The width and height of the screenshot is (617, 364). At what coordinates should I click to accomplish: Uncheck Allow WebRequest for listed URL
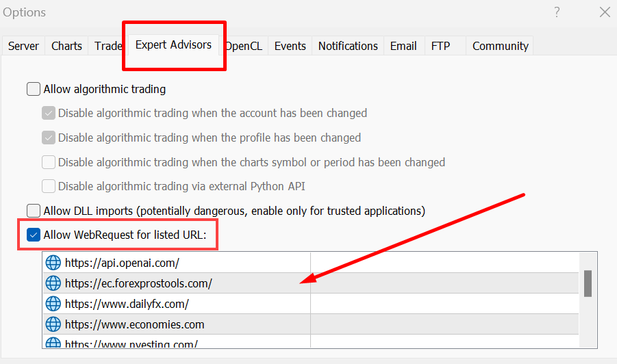34,235
